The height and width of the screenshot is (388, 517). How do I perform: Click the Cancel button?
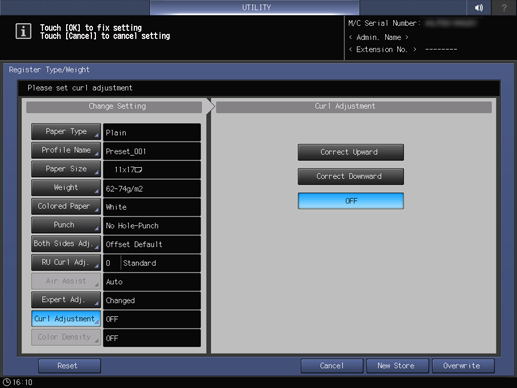332,366
